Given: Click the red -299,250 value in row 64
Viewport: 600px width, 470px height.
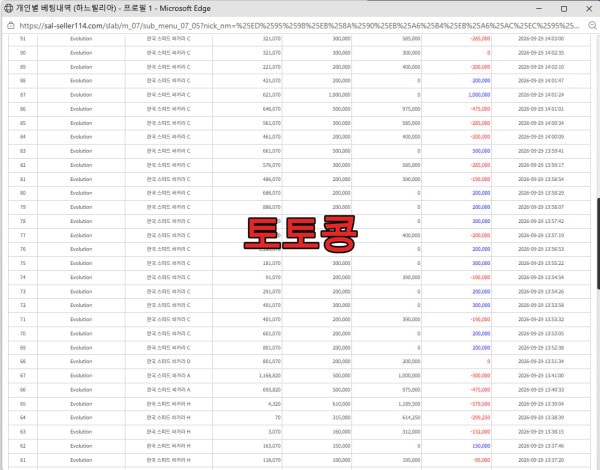Looking at the screenshot, I should [480, 418].
